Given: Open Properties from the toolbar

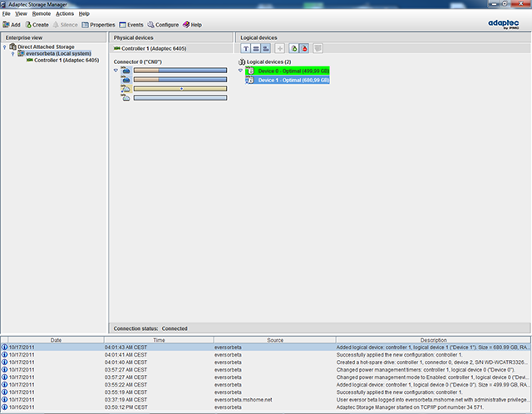Looking at the screenshot, I should tap(98, 25).
